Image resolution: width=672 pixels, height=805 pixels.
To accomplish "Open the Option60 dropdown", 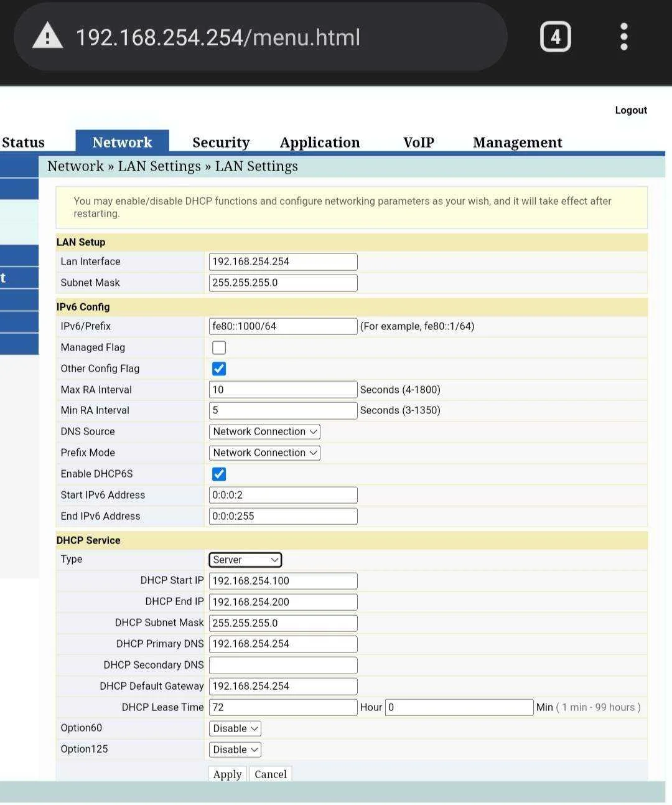I will (x=235, y=728).
